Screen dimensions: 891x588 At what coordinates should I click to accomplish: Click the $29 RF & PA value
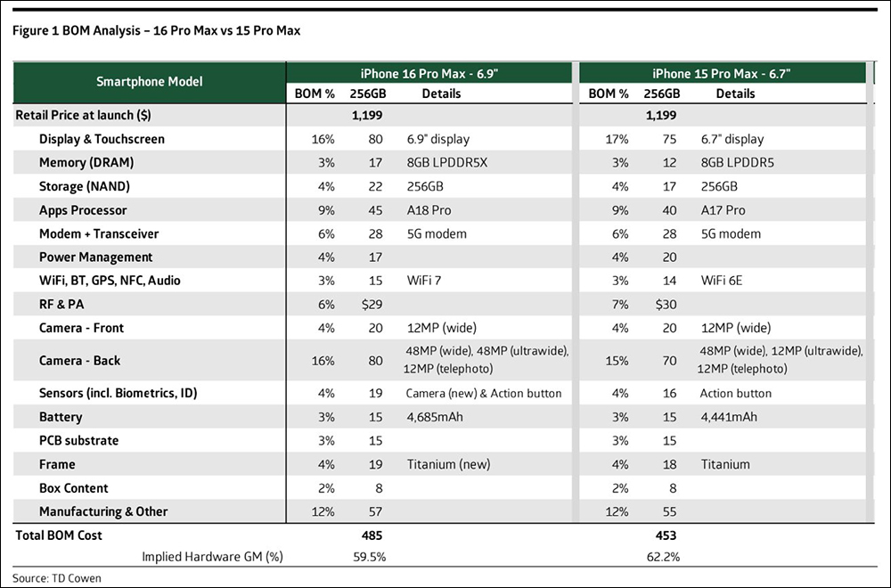tap(372, 305)
